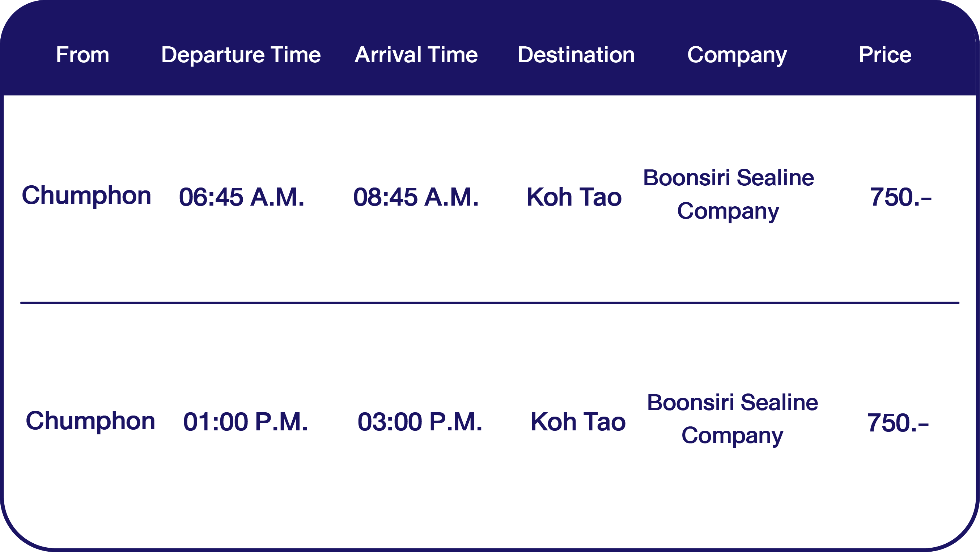Click the Arrival Time column header
980x552 pixels.
(416, 55)
